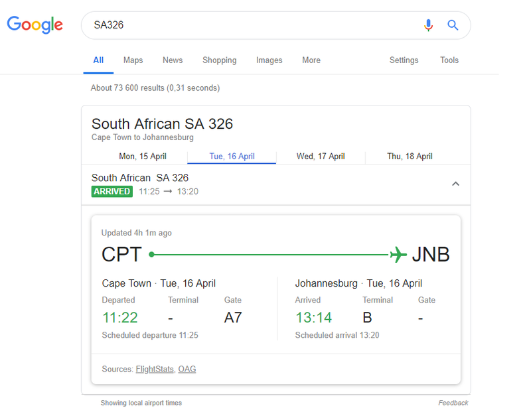This screenshot has width=531, height=420.
Task: Collapse the SA 326 flight details card
Action: point(455,184)
